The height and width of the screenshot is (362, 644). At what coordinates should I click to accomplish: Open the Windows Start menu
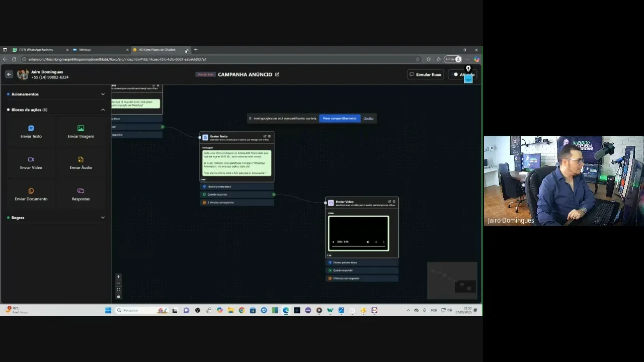point(108,310)
